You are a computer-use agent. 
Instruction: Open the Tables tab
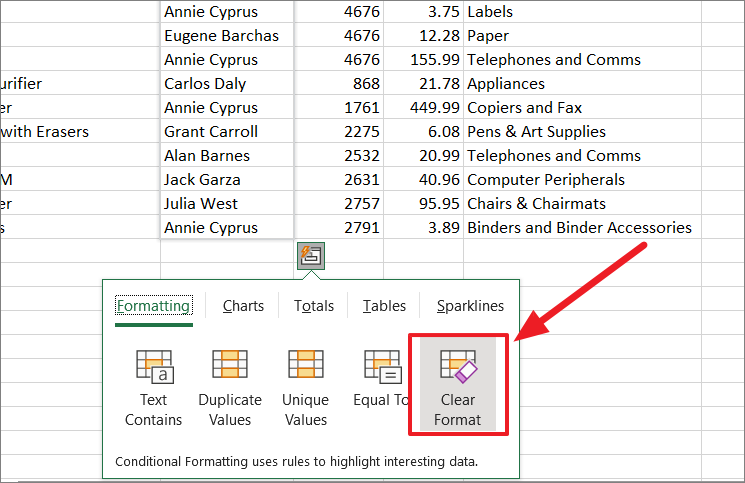(384, 306)
